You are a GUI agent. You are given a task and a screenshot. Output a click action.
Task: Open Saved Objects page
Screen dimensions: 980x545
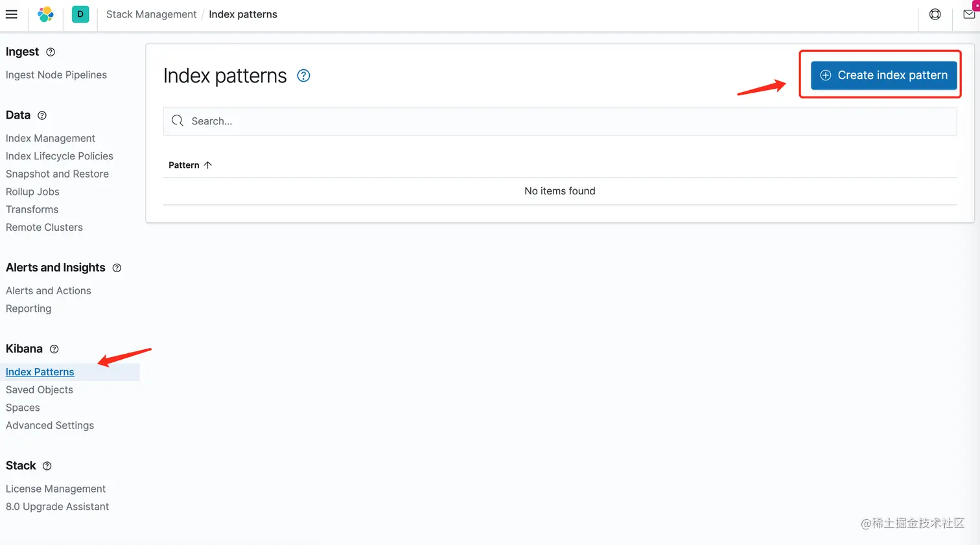coord(40,389)
